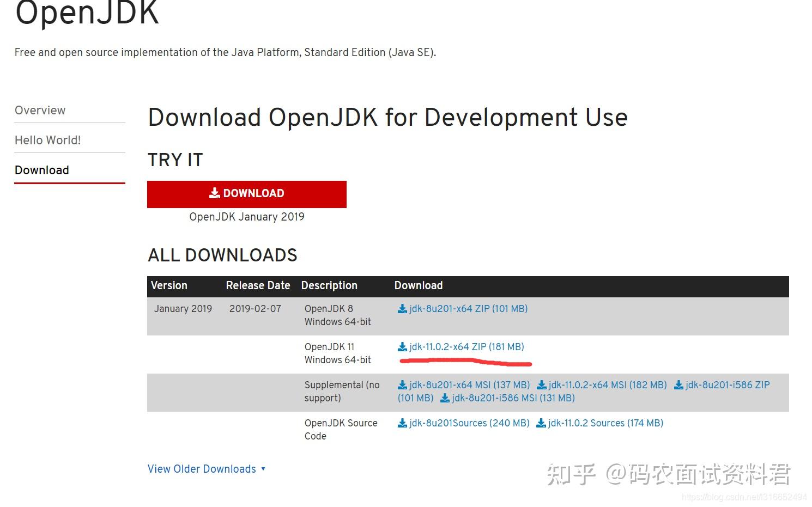The width and height of the screenshot is (812, 507).
Task: Click the download icon beside jdk-11.0.2 Sources
Action: tap(541, 423)
